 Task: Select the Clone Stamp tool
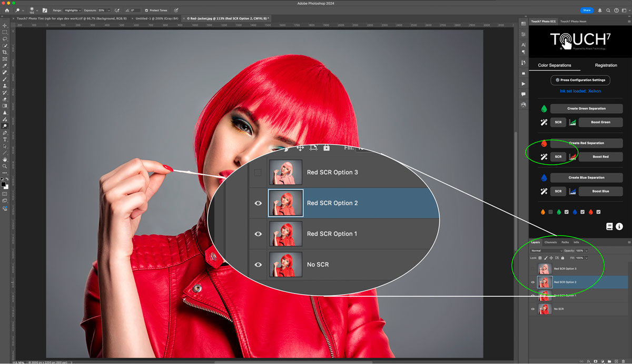pyautogui.click(x=5, y=86)
